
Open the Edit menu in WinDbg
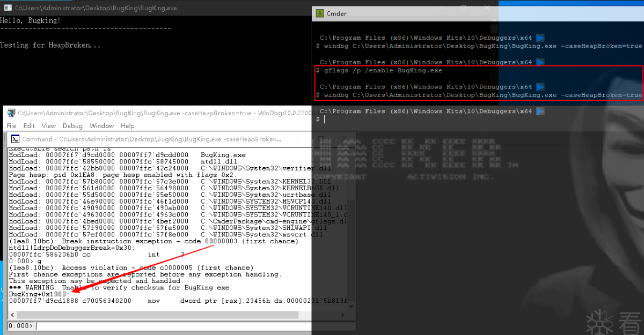(29, 126)
